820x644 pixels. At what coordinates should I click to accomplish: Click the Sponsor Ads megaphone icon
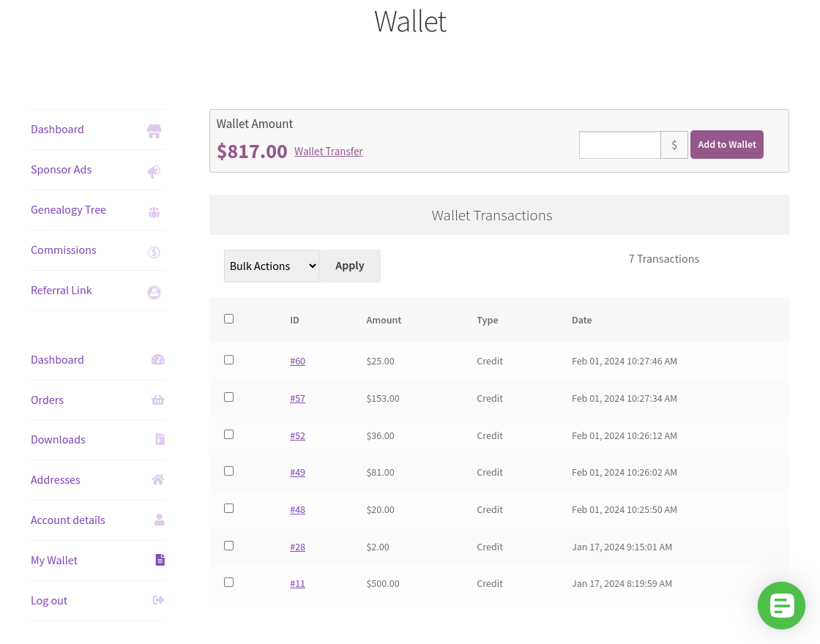pyautogui.click(x=154, y=171)
